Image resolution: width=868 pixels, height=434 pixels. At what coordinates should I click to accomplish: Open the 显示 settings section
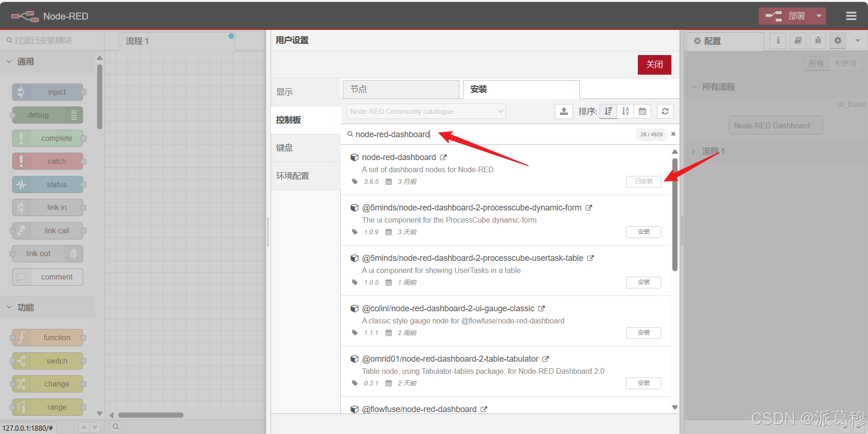[306, 92]
